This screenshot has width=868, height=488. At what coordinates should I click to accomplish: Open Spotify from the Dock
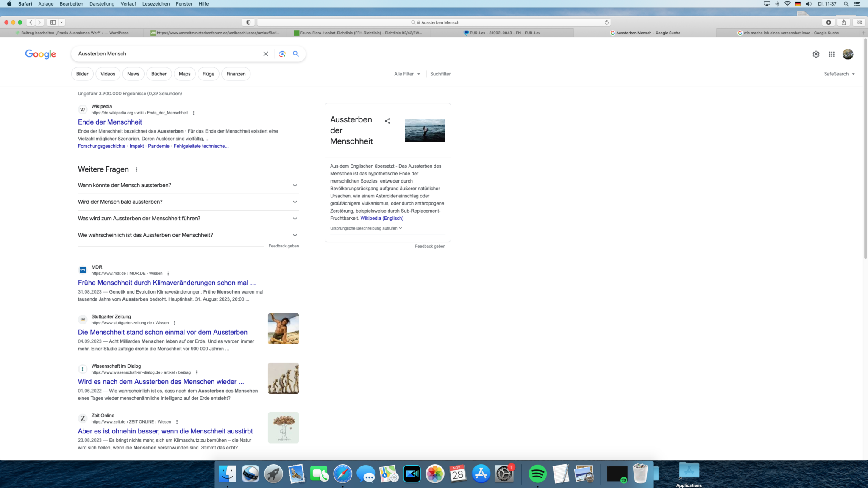click(537, 474)
